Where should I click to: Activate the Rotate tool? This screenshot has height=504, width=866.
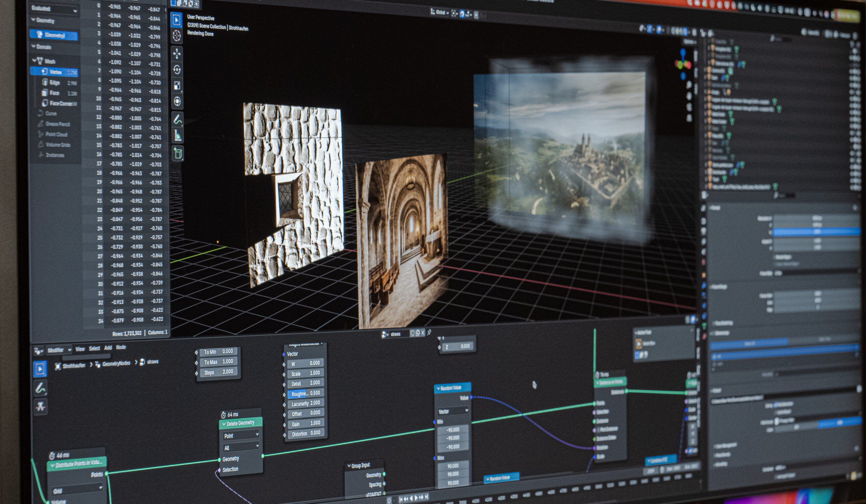tap(177, 70)
